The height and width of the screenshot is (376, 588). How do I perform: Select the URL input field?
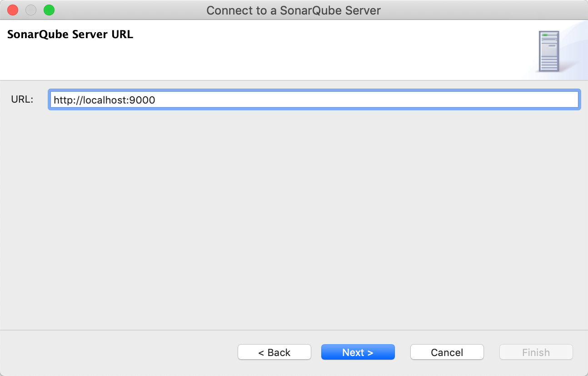click(x=314, y=99)
